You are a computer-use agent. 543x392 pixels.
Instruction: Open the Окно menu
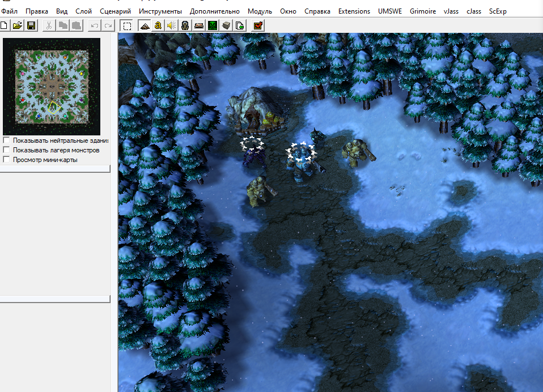point(288,11)
